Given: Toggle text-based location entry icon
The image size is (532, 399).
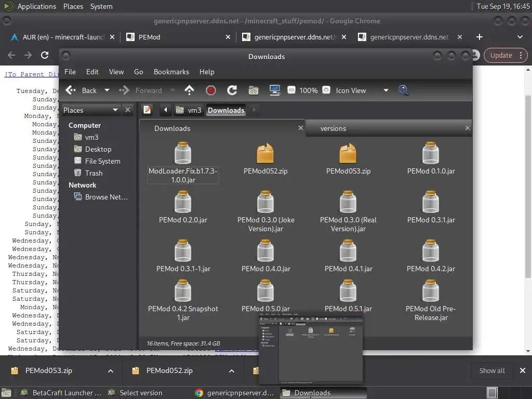Looking at the screenshot, I should (x=147, y=110).
